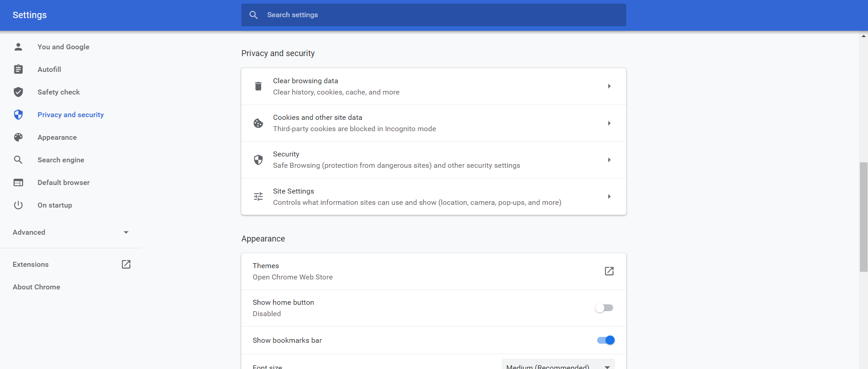
Task: Open Site Settings via right chevron
Action: [609, 196]
